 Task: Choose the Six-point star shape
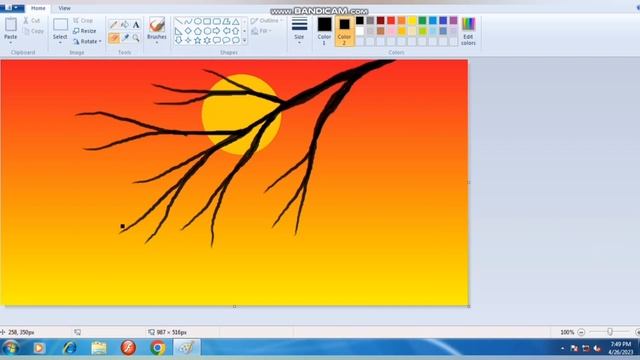(207, 40)
